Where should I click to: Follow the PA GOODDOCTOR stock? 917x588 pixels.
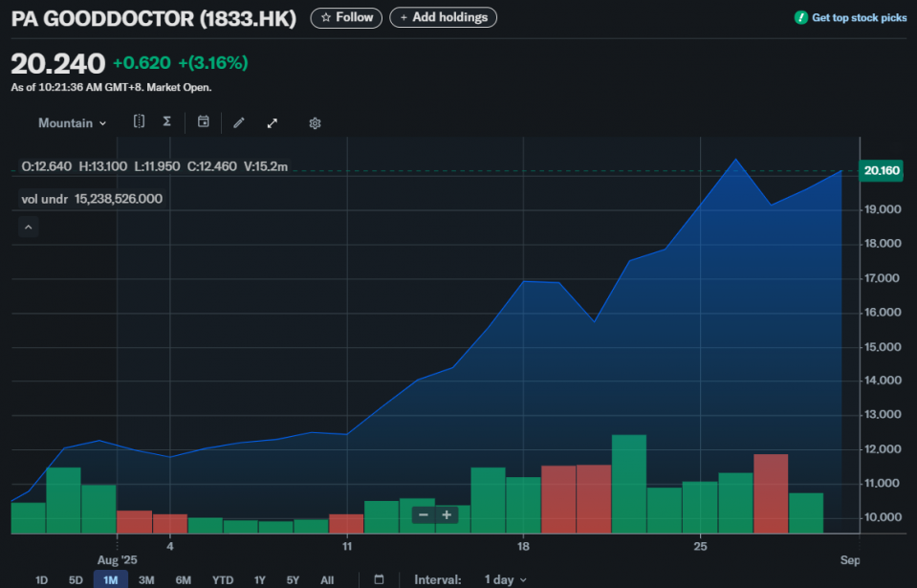pos(346,17)
